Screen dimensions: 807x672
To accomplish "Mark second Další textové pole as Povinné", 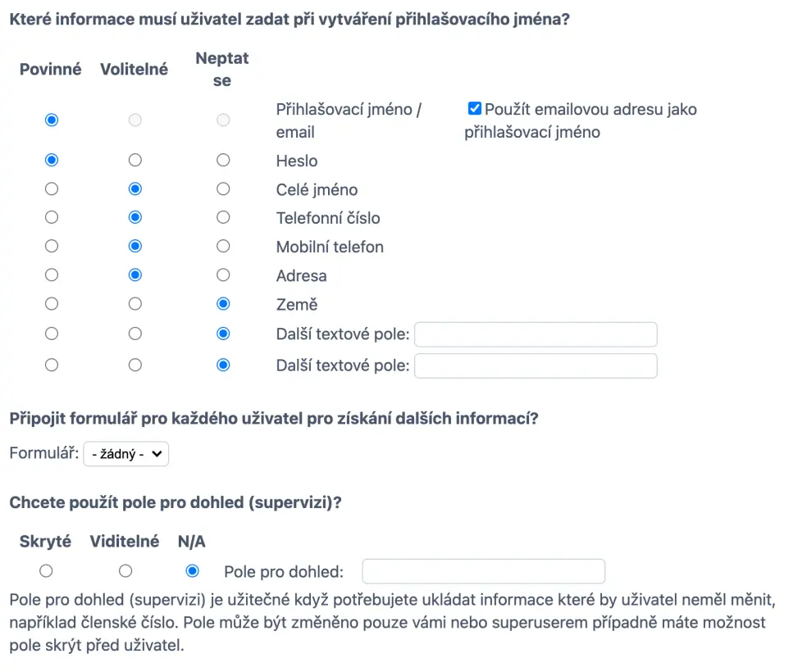I will pos(52,366).
